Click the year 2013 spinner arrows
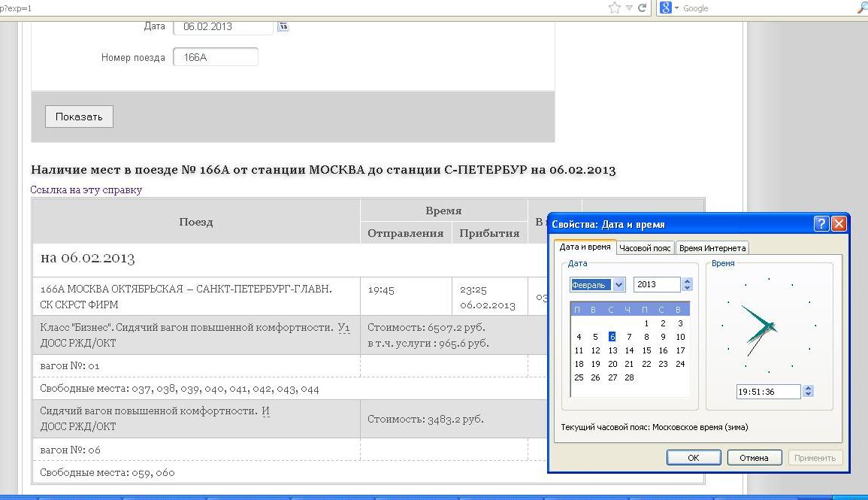The image size is (868, 500). tap(687, 284)
